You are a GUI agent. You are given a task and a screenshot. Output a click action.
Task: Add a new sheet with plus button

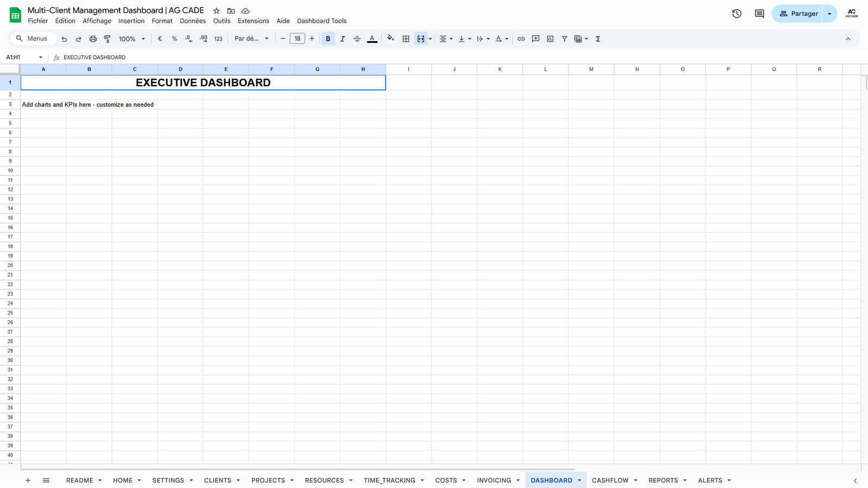(28, 480)
